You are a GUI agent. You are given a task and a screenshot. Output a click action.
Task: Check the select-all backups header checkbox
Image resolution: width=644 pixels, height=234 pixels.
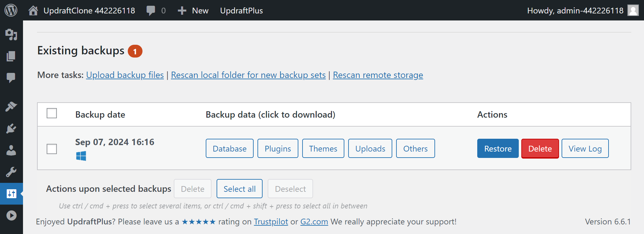52,113
